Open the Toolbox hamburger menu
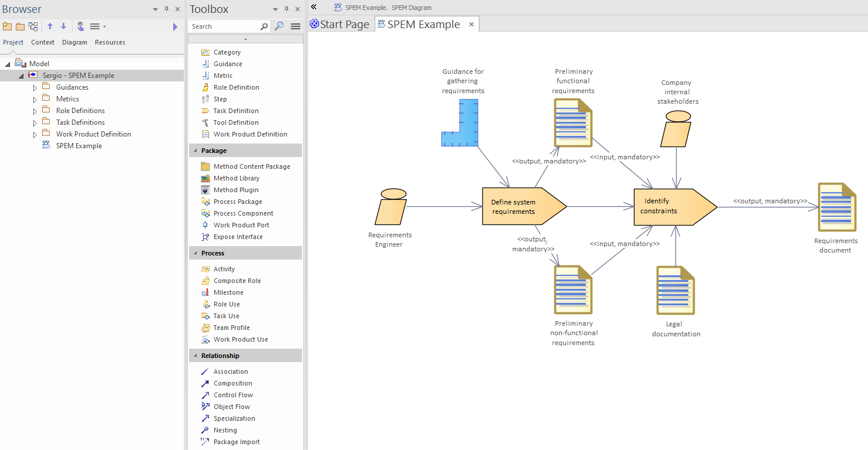 point(295,26)
